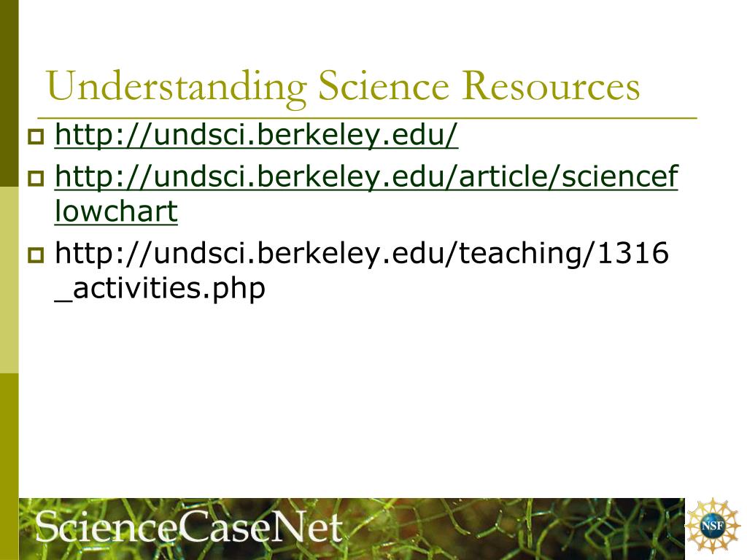Click the bright olive bottom sidebar block
The width and height of the screenshot is (747, 560).
pyautogui.click(x=9, y=467)
